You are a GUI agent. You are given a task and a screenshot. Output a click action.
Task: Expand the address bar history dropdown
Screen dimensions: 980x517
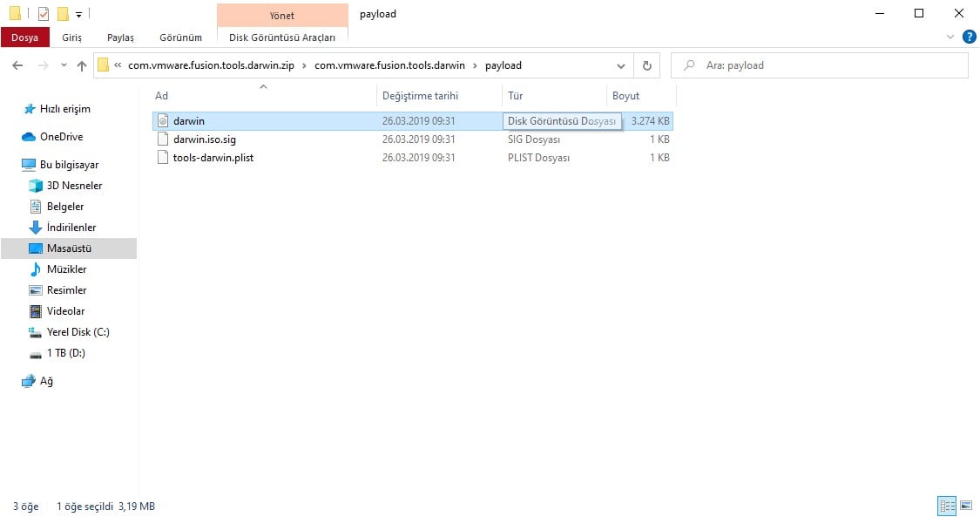click(620, 65)
